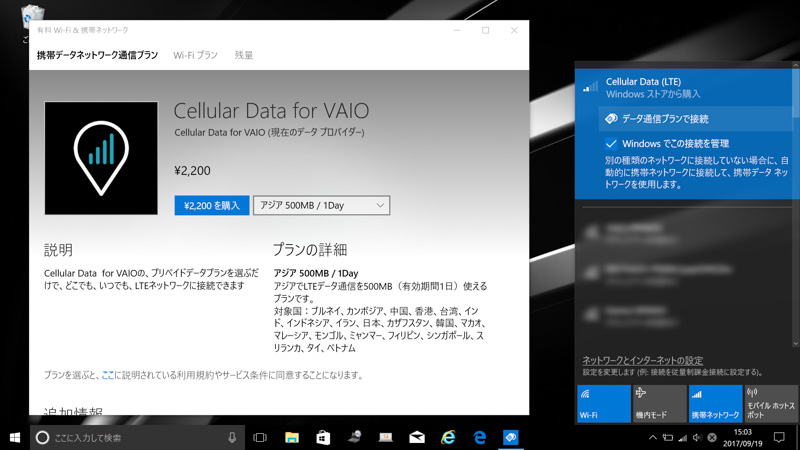Toggle the Wi-Fi quick action tile
The height and width of the screenshot is (450, 800).
click(x=604, y=404)
